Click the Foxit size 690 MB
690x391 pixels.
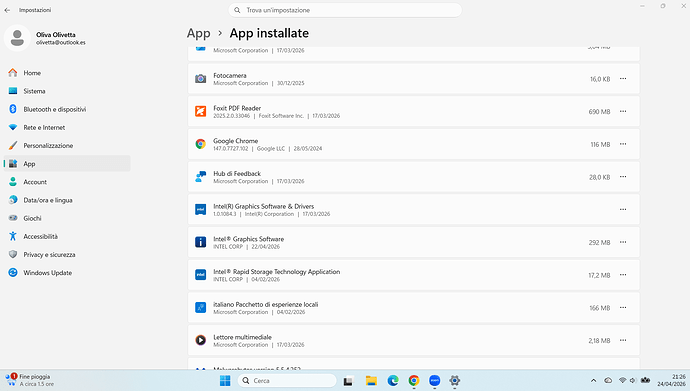[x=599, y=112]
